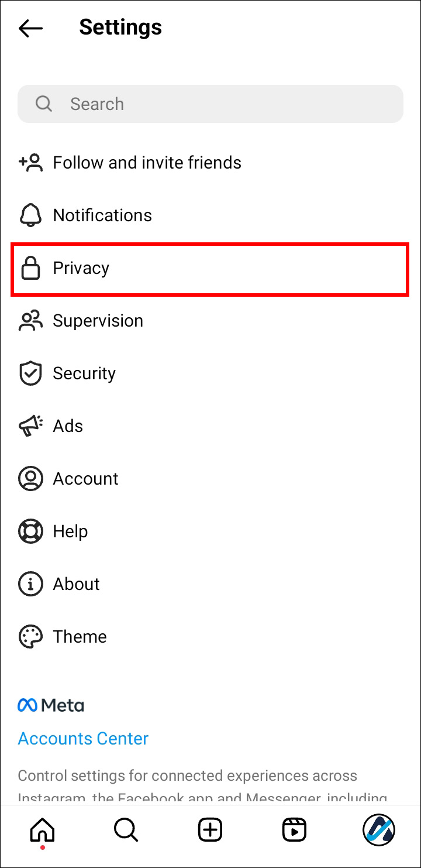Click the Search settings field
Image resolution: width=421 pixels, height=868 pixels.
210,104
